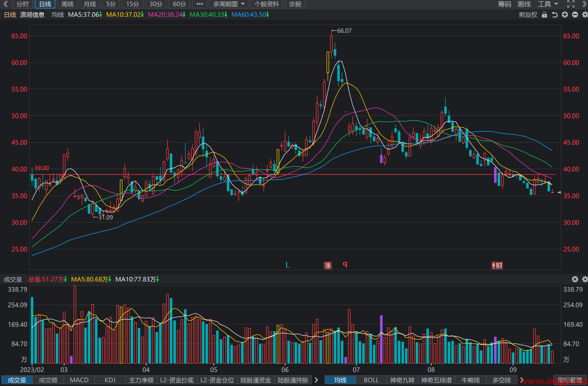Click MA20:38.24 legend label

pyautogui.click(x=167, y=15)
